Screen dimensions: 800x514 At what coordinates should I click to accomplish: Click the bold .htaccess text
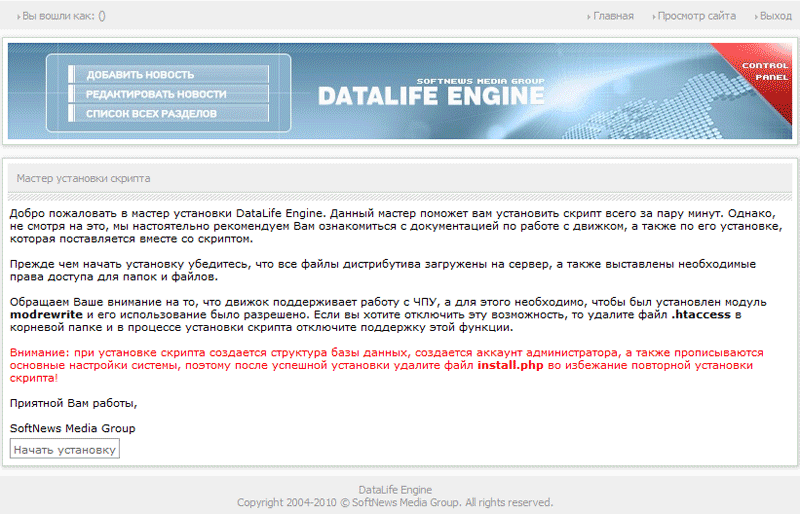[701, 315]
